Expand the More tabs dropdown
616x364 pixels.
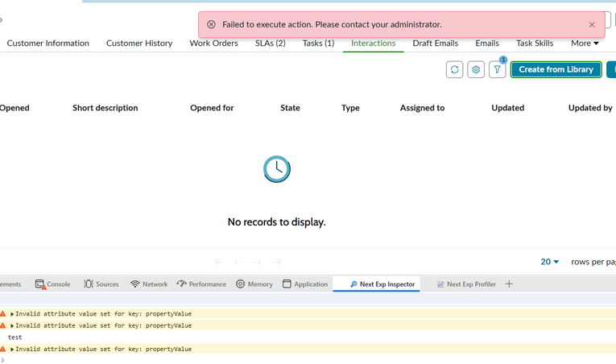click(x=585, y=43)
